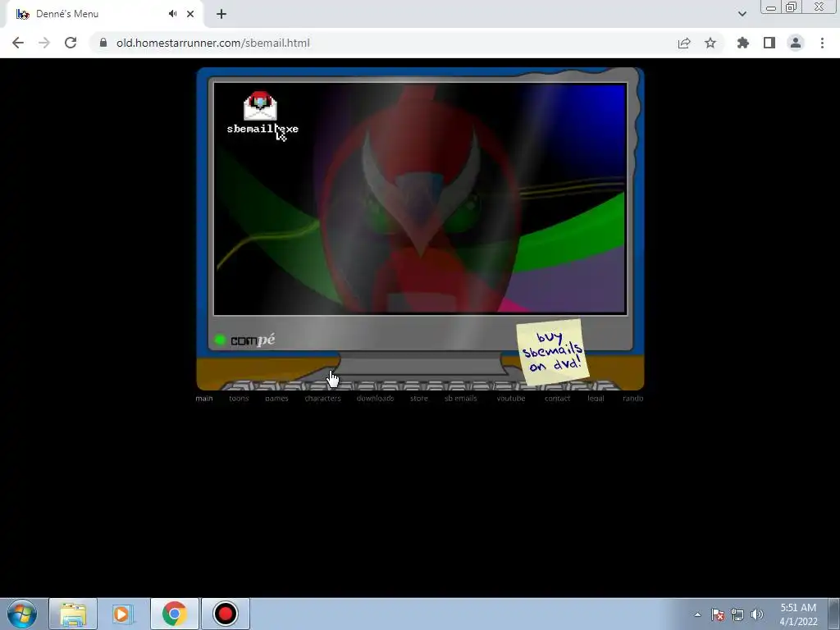Toggle Chrome side panel
Viewport: 840px width, 630px height.
(769, 43)
